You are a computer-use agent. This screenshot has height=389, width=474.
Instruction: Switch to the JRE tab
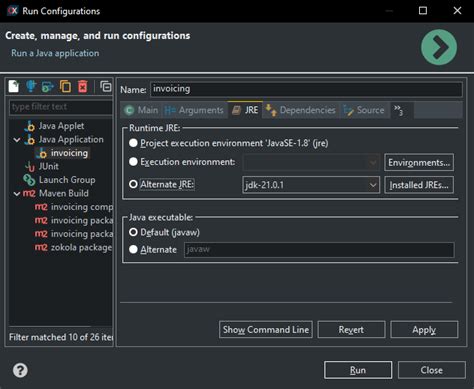coord(245,110)
